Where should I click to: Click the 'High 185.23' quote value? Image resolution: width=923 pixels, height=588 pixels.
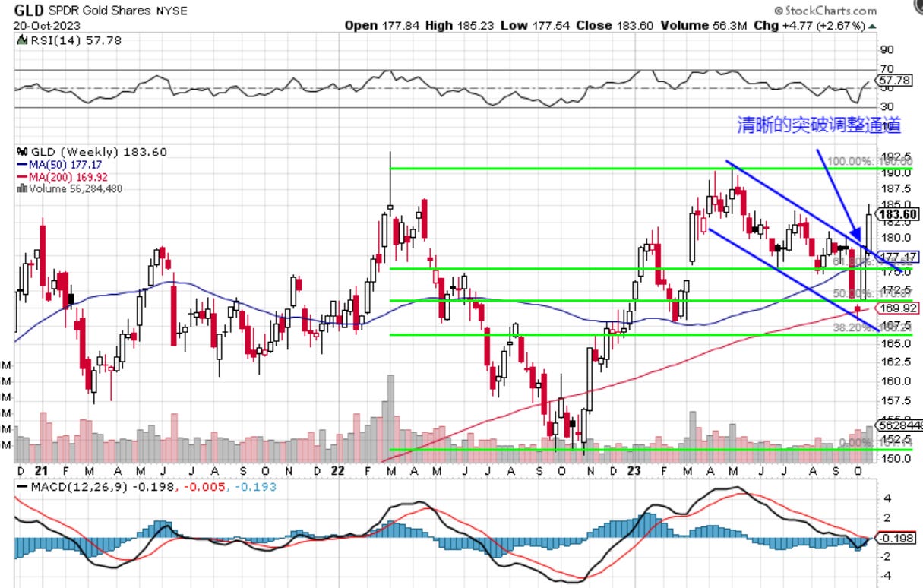(x=458, y=25)
